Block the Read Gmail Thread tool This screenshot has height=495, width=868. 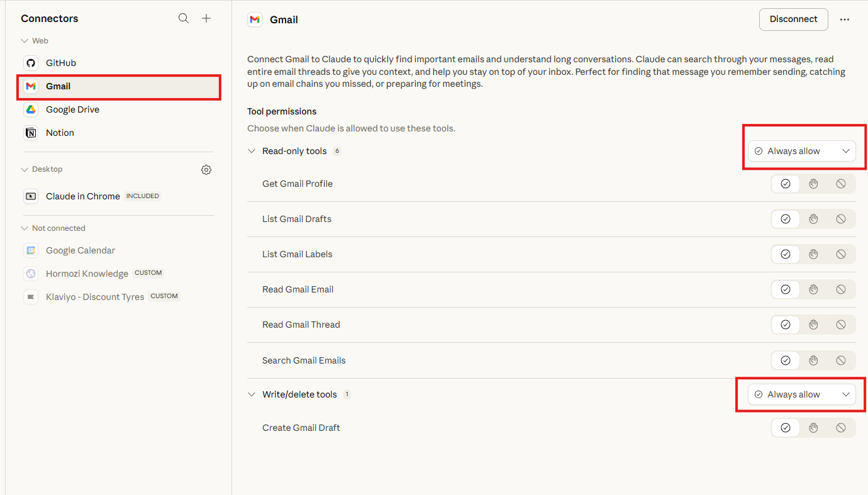pos(841,325)
